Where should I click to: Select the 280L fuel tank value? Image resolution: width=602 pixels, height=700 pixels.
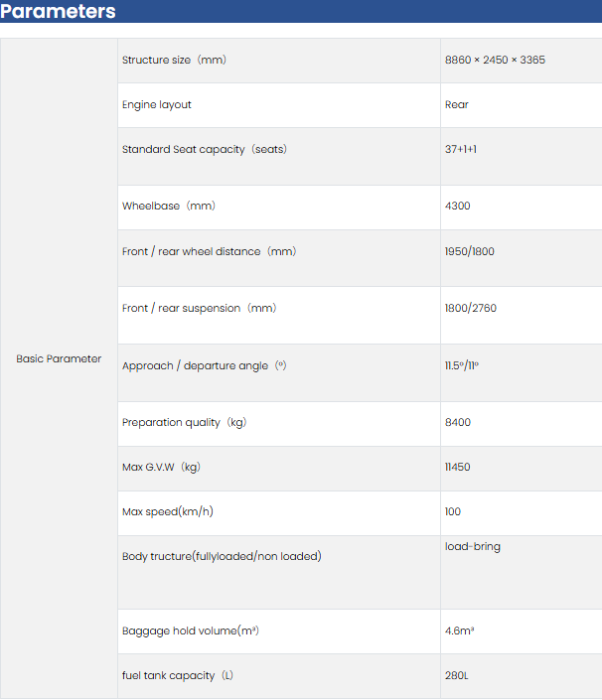(456, 675)
